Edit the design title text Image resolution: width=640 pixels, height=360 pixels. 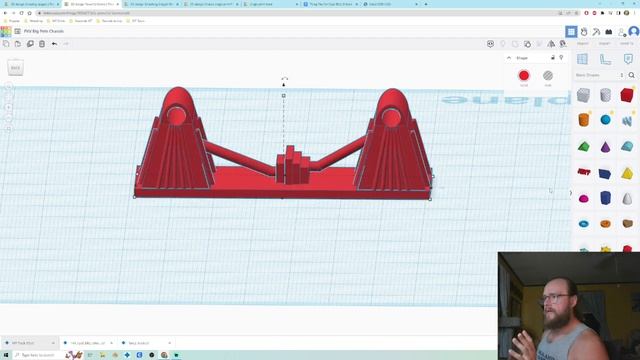tap(44, 31)
